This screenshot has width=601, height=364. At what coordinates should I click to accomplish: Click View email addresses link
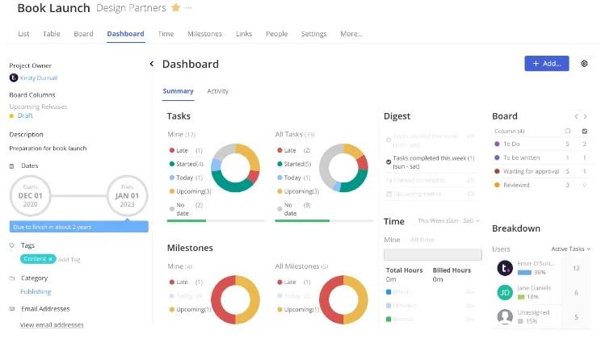52,325
